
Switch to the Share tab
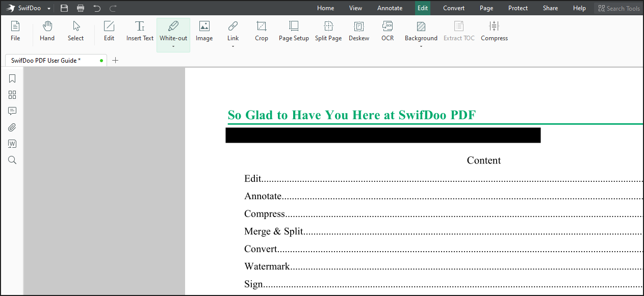pos(550,8)
